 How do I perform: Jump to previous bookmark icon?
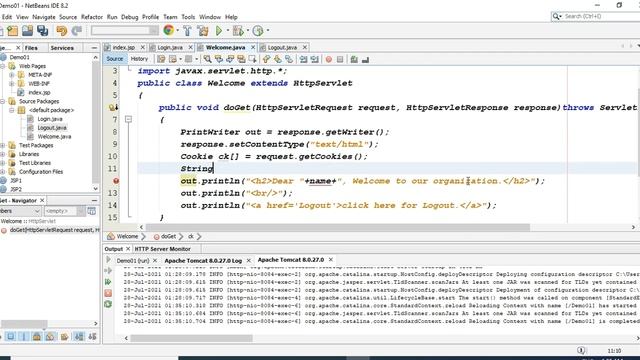[x=266, y=60]
